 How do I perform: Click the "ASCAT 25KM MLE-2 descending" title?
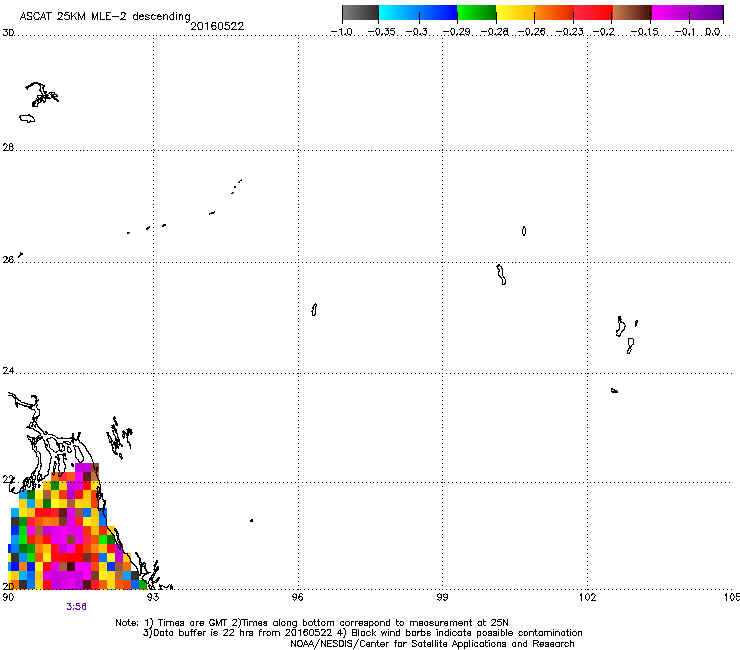(105, 16)
